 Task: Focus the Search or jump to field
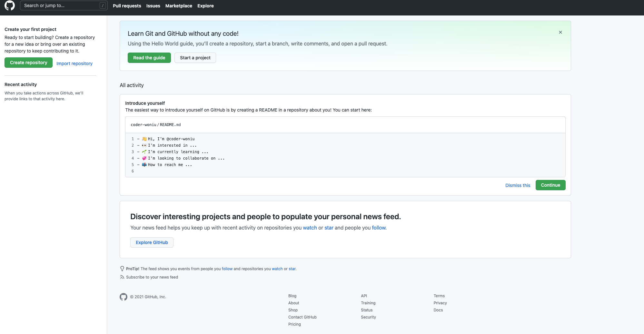point(60,5)
